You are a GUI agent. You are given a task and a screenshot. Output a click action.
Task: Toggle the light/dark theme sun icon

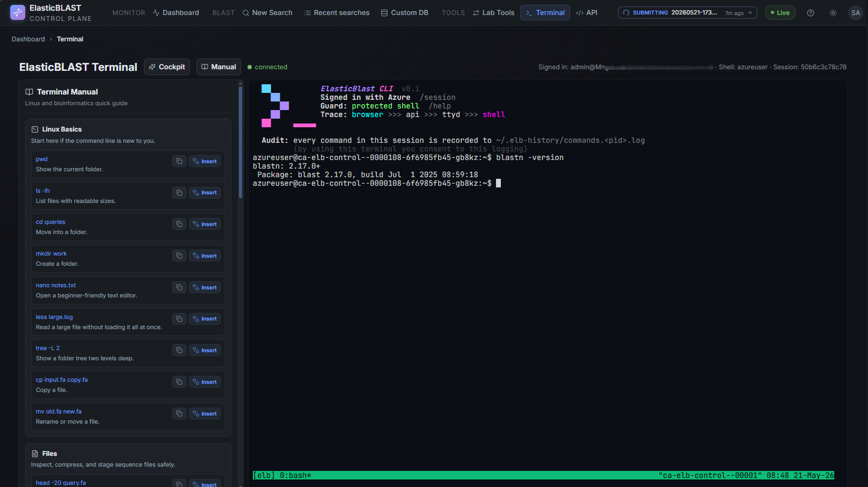[x=833, y=13]
